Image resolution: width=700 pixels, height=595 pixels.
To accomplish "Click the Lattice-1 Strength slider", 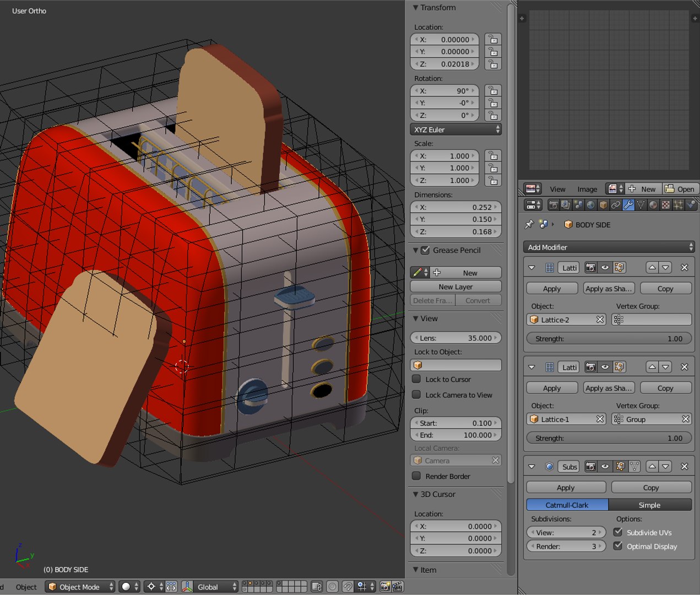I will tap(609, 438).
